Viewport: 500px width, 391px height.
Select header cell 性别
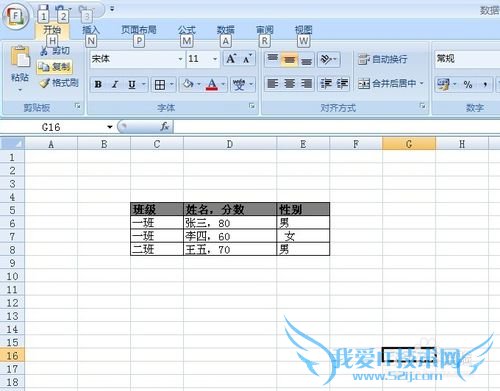point(303,209)
